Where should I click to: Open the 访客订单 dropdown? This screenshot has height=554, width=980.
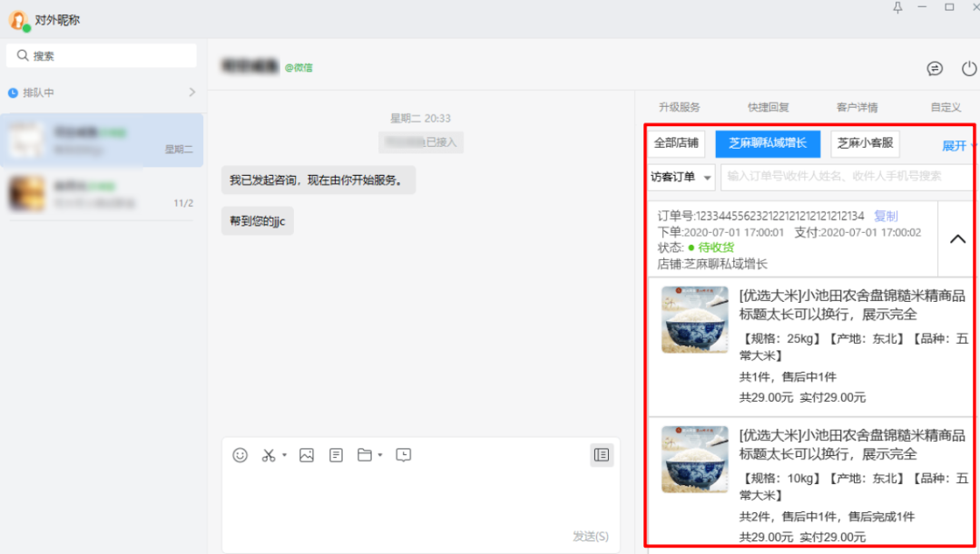681,177
